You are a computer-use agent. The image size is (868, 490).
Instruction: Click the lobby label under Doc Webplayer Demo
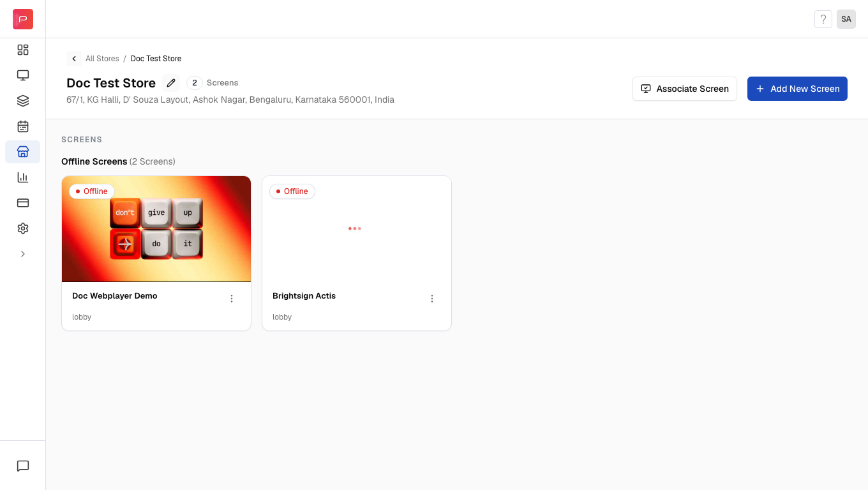tap(82, 317)
